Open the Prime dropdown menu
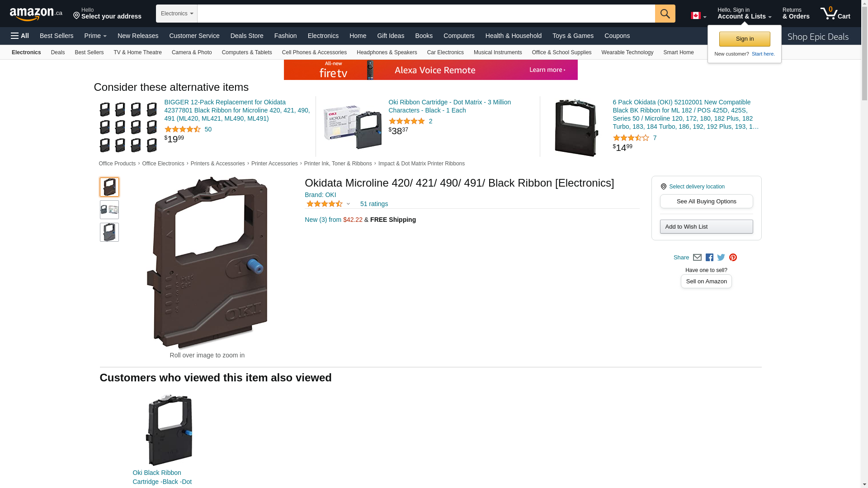 (x=95, y=36)
